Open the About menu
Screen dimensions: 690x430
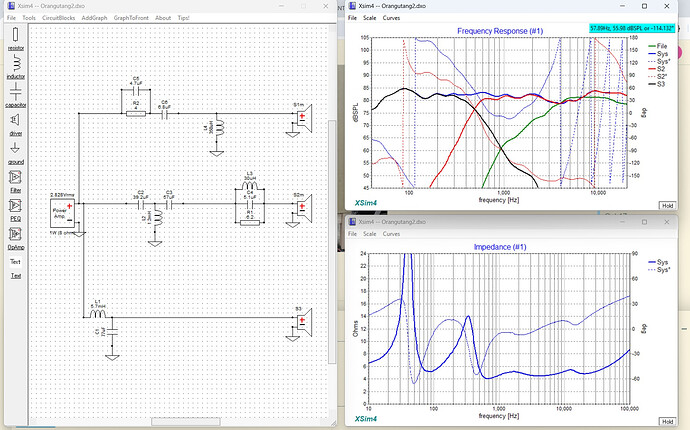pos(163,18)
